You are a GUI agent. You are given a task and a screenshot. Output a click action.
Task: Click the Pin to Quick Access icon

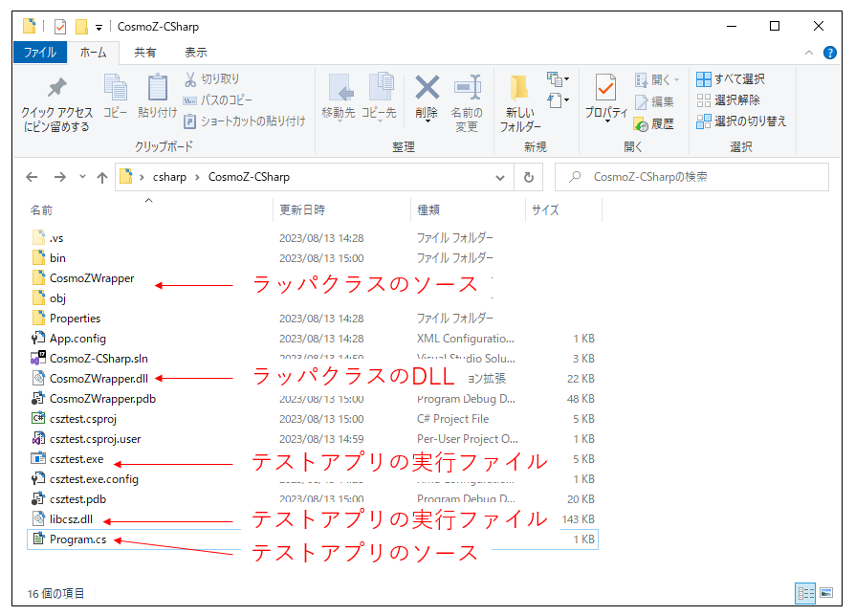57,89
